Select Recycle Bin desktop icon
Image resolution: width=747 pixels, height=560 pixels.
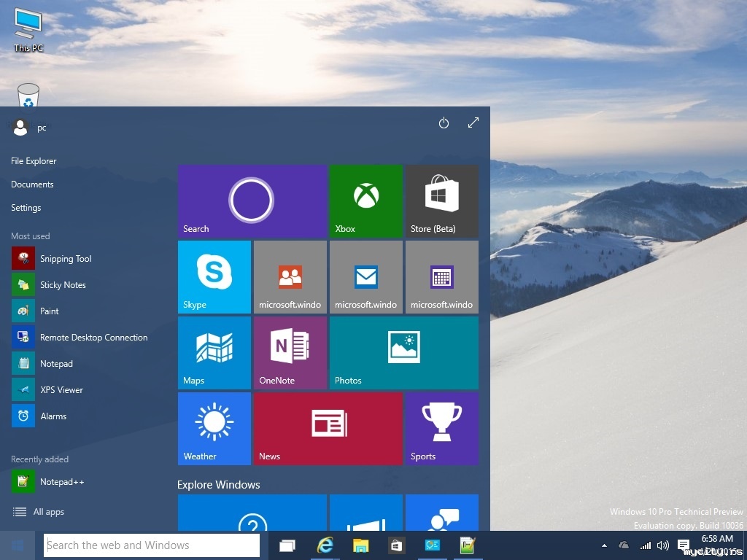tap(28, 96)
